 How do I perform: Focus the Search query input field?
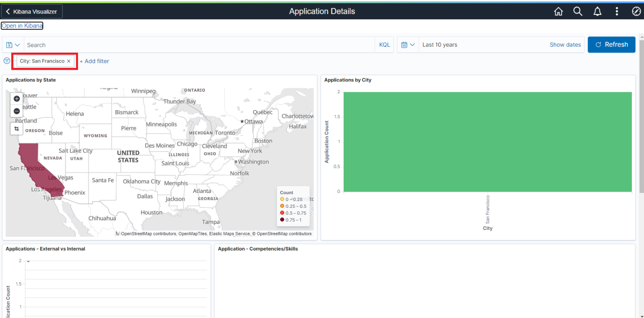198,45
